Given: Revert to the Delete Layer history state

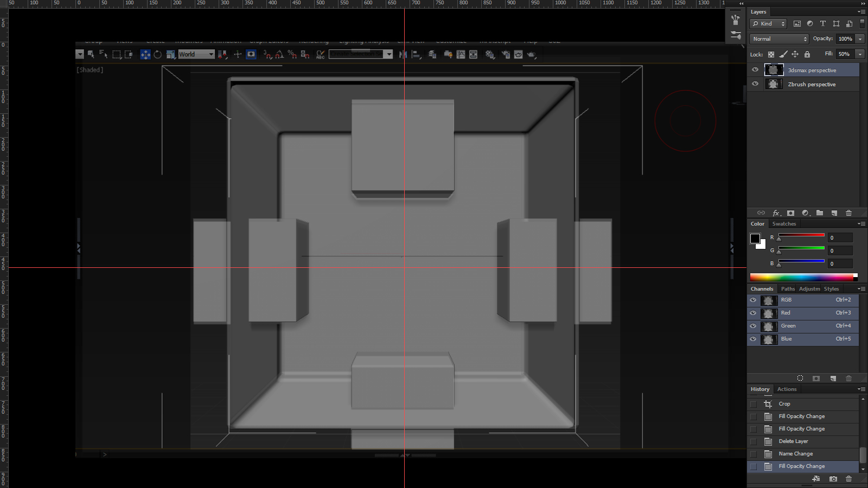Looking at the screenshot, I should [x=793, y=441].
